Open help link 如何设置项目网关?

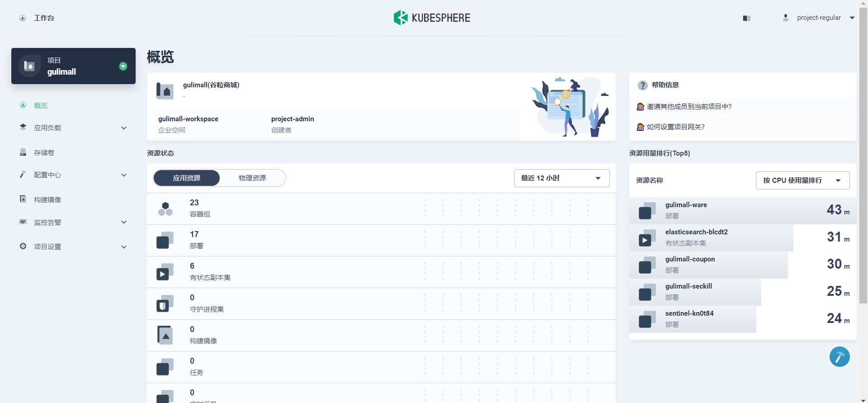tap(675, 127)
